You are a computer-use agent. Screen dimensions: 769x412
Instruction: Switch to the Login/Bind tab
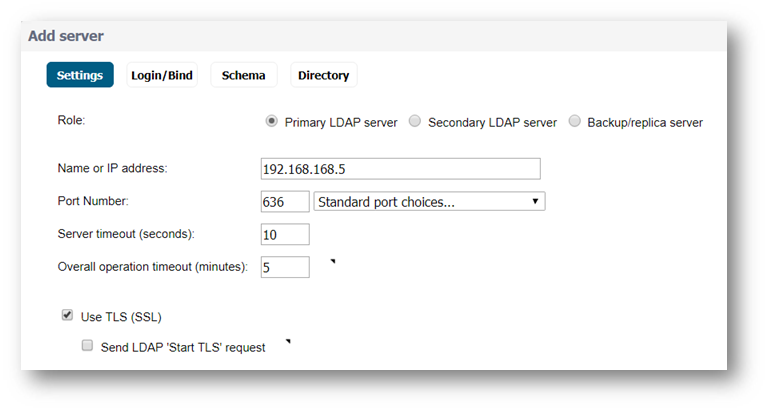(162, 75)
